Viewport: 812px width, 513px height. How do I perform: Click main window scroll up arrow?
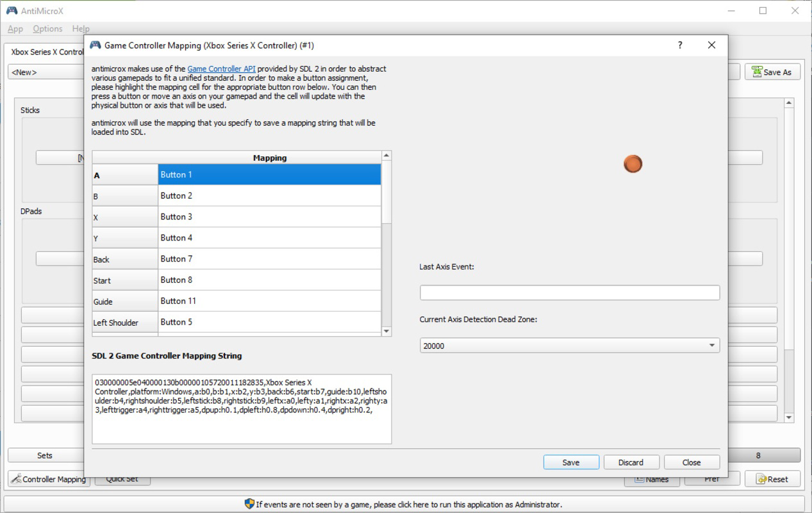[x=789, y=103]
